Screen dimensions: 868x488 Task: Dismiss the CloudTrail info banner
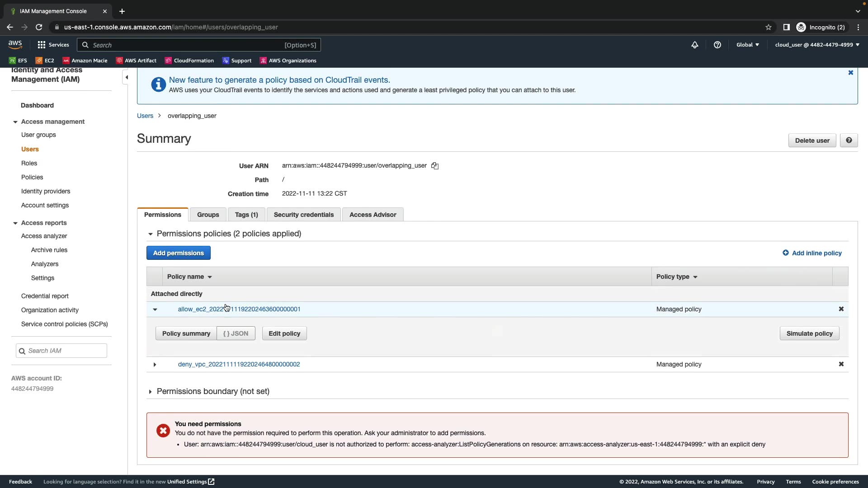pos(850,73)
